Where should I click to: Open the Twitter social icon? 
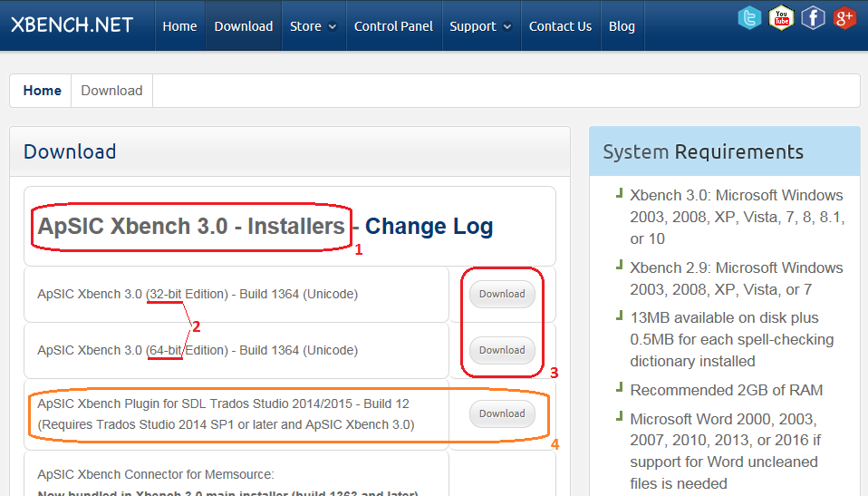[x=749, y=18]
